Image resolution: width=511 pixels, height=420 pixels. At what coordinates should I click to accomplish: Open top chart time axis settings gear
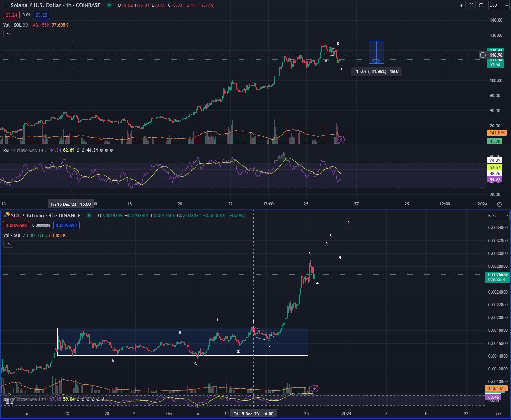point(499,204)
